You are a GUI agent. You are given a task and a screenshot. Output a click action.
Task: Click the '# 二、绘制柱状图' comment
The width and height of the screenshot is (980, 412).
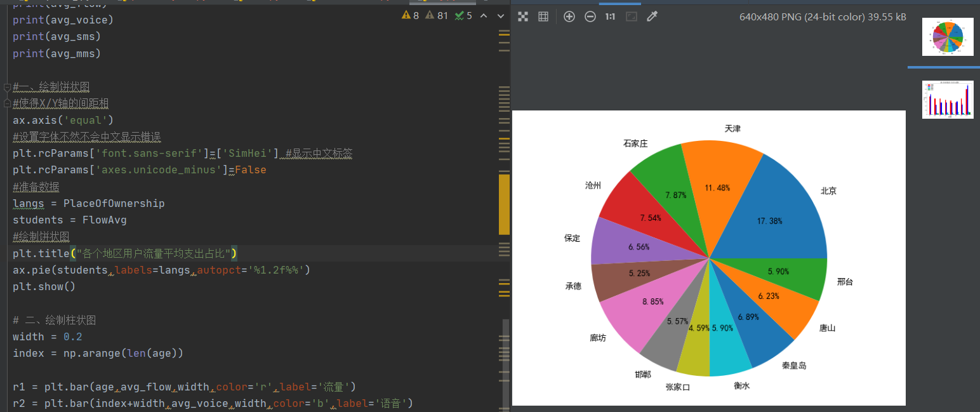(55, 320)
